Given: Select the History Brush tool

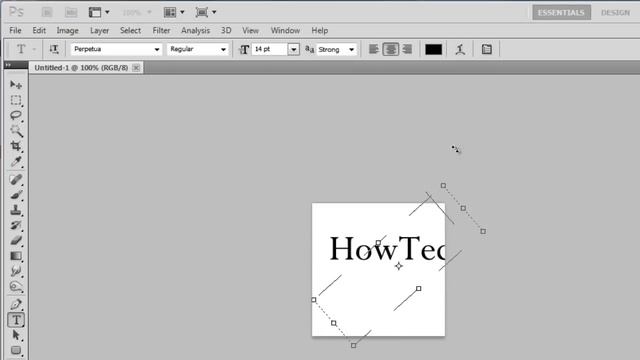Looking at the screenshot, I should pos(16,225).
